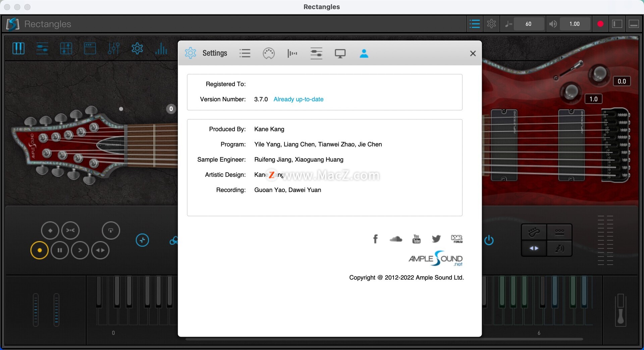Click the bridge pickup on the guitar
The width and height of the screenshot is (644, 350).
click(x=571, y=145)
